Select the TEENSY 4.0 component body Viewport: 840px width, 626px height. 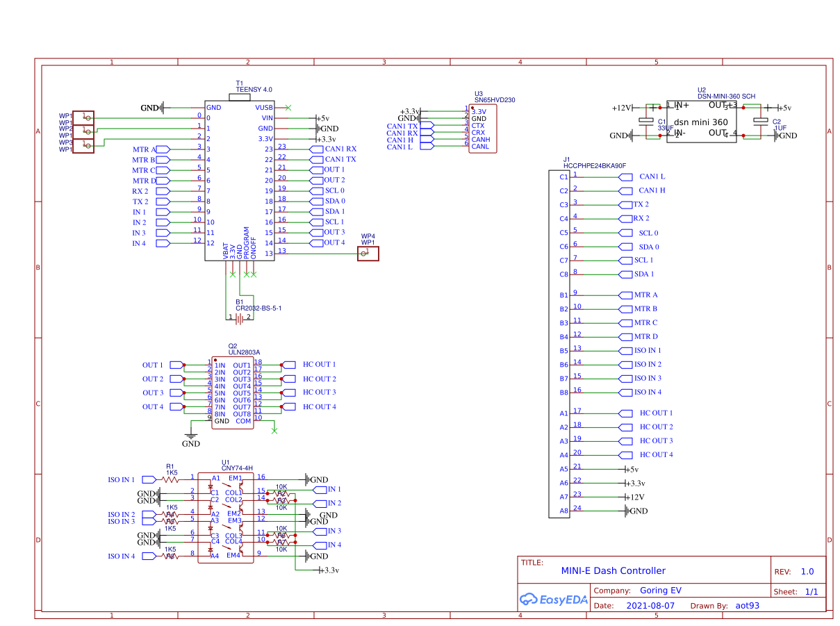239,182
